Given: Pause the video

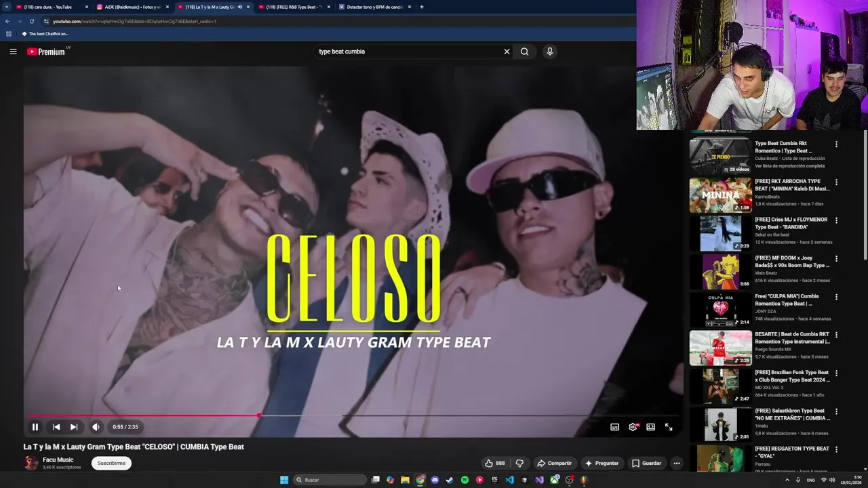Looking at the screenshot, I should (x=35, y=427).
